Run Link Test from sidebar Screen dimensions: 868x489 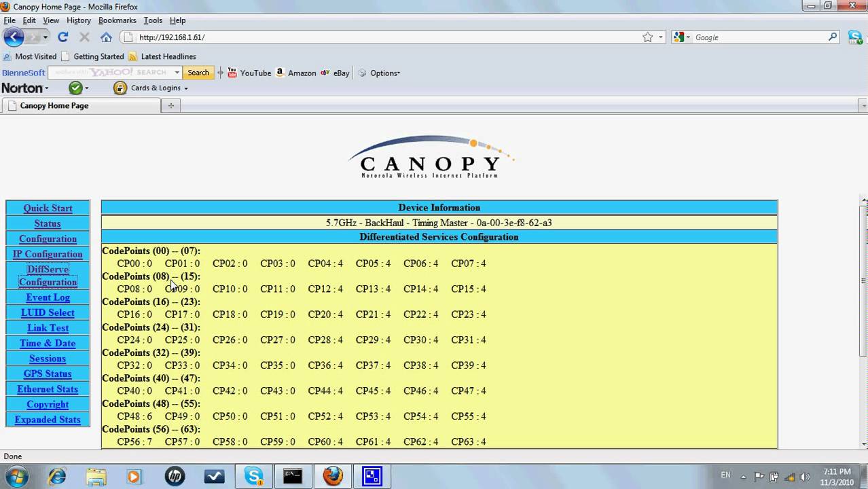click(x=48, y=328)
